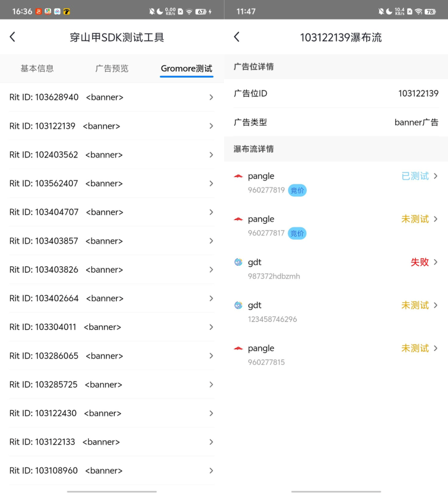
Task: Tap the battery indicator in left status bar
Action: (201, 11)
